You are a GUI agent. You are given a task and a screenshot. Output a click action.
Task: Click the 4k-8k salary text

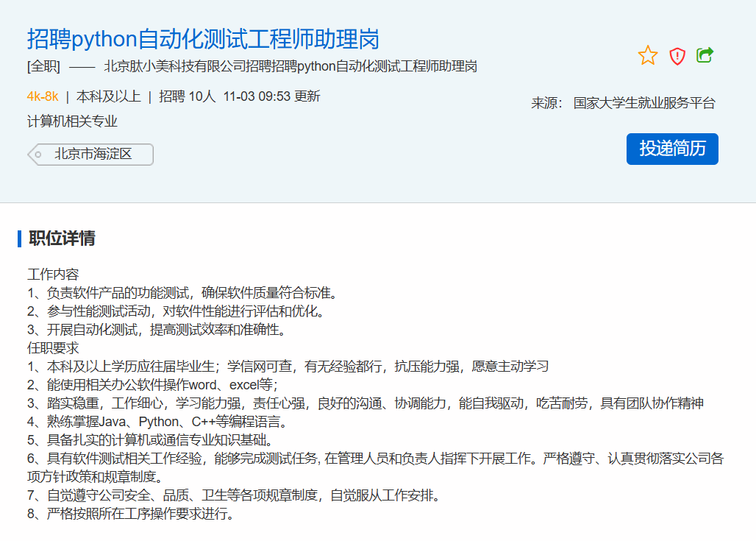tap(43, 96)
